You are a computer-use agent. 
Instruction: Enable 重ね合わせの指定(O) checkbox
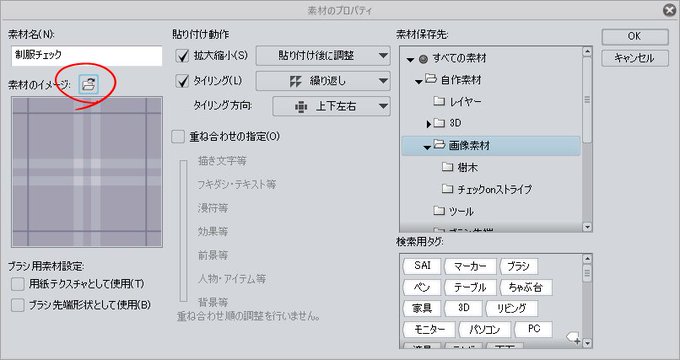[178, 137]
